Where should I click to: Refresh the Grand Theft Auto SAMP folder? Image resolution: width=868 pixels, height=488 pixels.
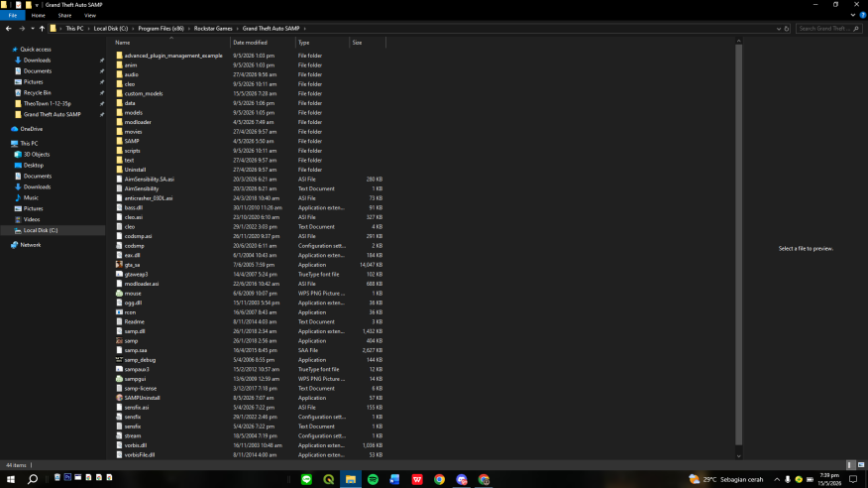pos(787,28)
